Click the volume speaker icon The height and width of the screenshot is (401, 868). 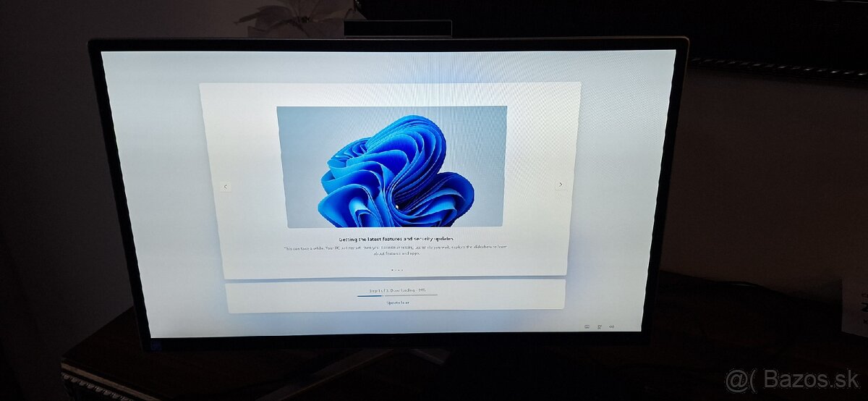(612, 326)
